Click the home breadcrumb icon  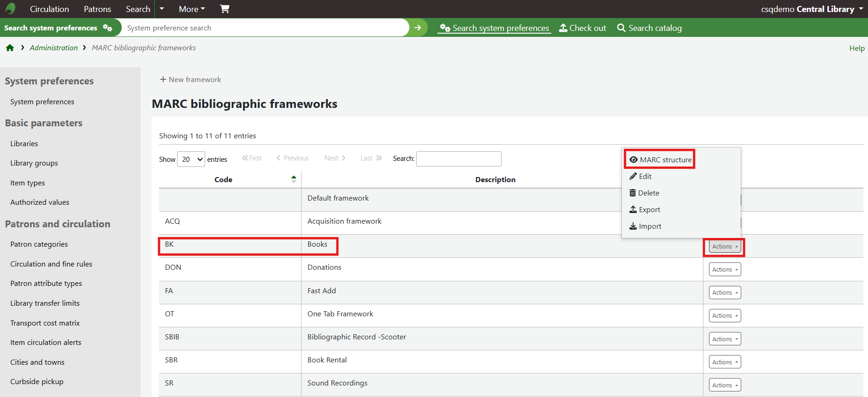click(x=10, y=48)
